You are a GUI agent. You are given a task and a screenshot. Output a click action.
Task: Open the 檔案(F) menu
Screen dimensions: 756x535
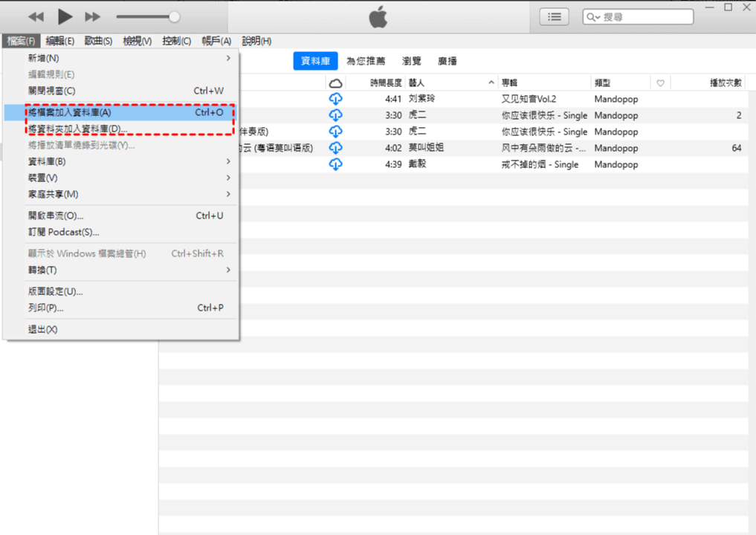coord(20,41)
